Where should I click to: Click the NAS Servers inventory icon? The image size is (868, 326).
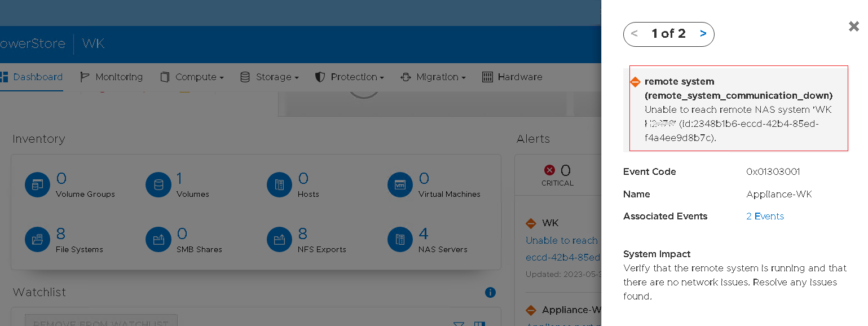click(x=400, y=240)
